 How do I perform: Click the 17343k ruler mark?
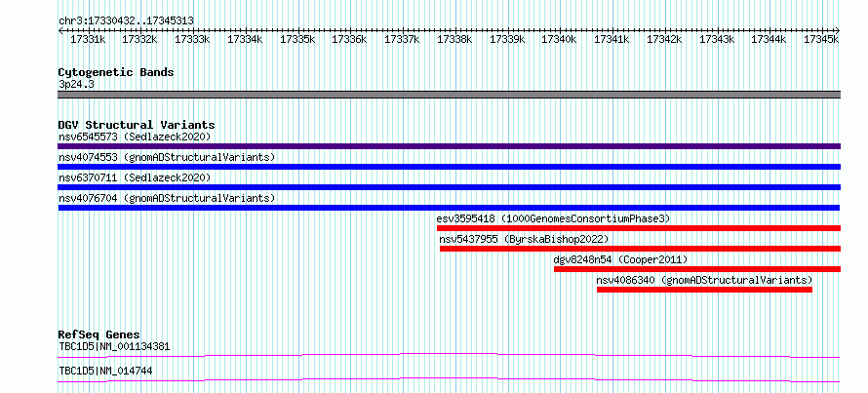(717, 39)
